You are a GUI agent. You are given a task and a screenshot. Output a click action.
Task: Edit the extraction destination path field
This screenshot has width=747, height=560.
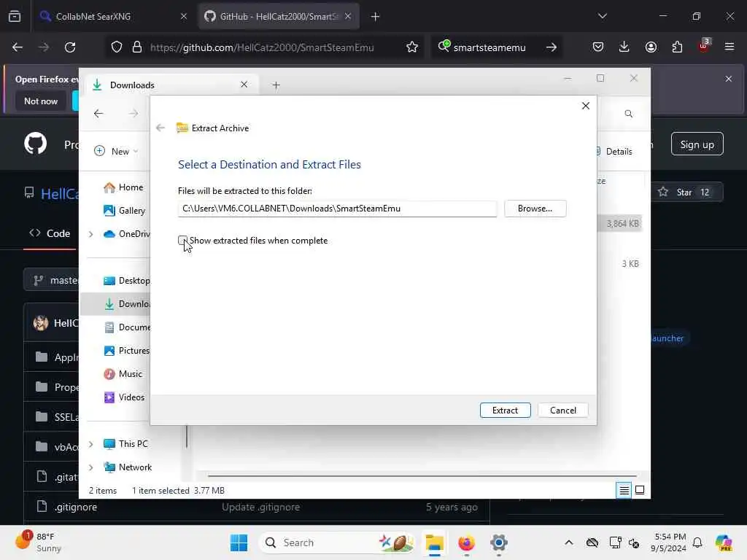337,209
